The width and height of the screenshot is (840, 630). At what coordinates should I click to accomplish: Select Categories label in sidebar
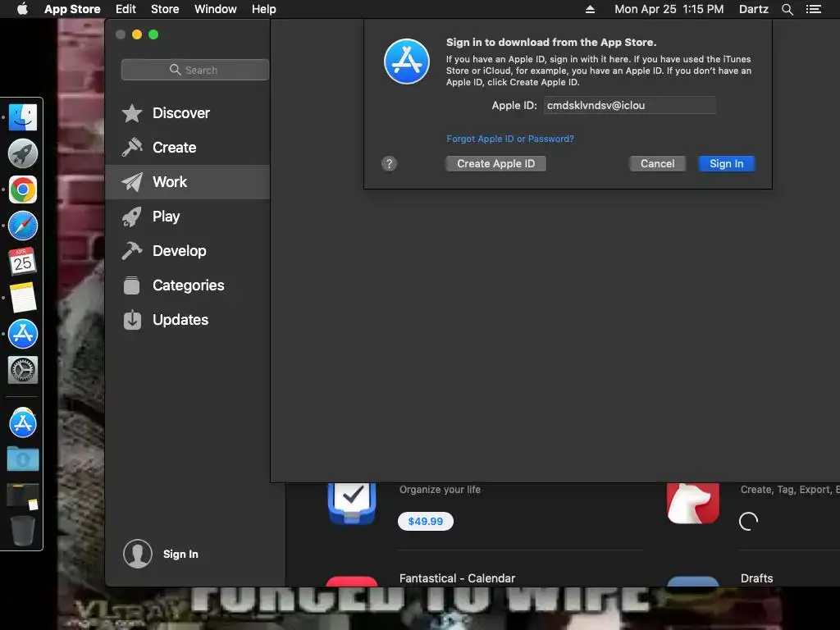(x=188, y=285)
